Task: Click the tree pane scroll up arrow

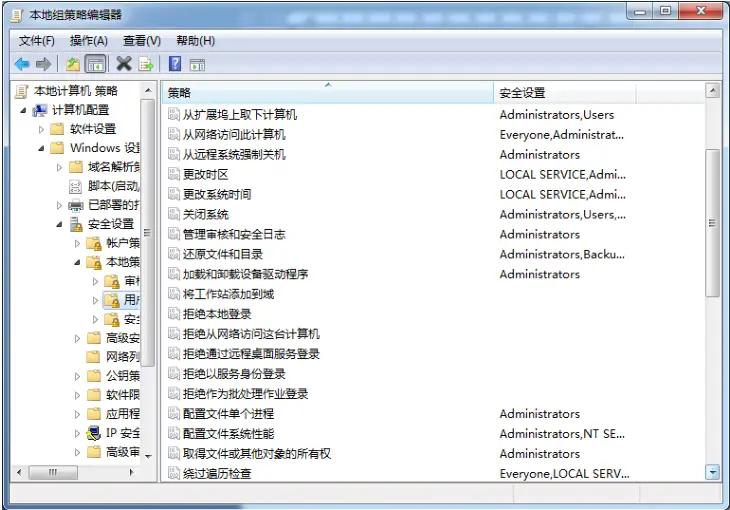Action: [x=148, y=90]
